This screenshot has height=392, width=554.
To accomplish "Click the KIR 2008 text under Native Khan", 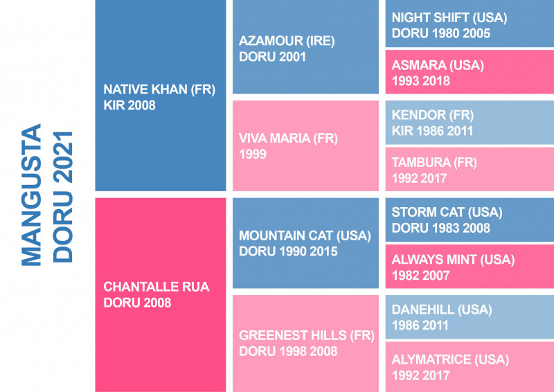I will pos(129,105).
